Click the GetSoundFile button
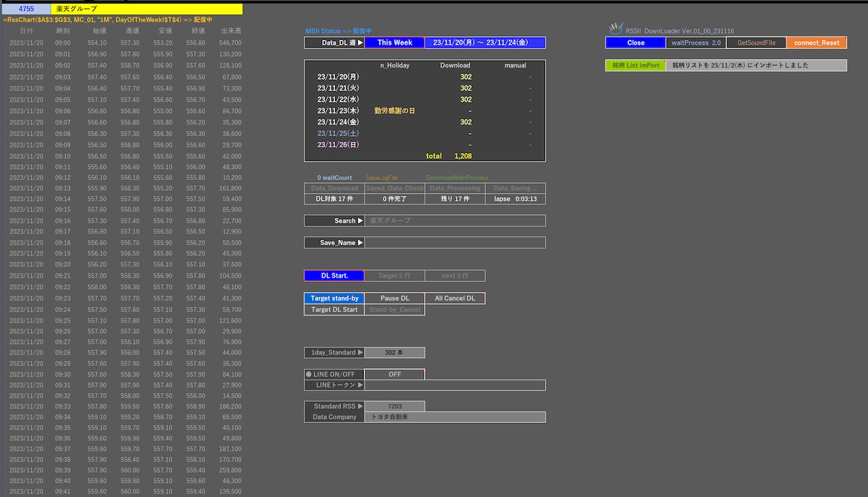The image size is (868, 497). point(756,43)
